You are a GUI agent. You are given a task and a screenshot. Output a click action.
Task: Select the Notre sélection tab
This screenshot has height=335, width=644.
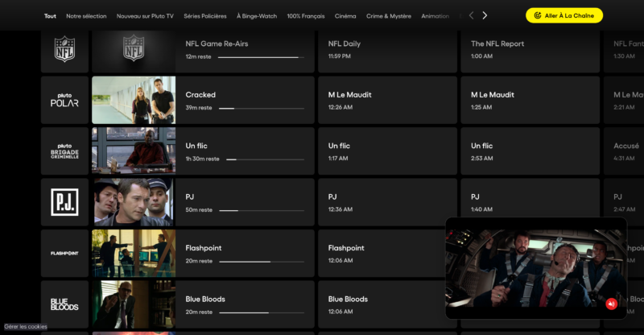pos(86,16)
